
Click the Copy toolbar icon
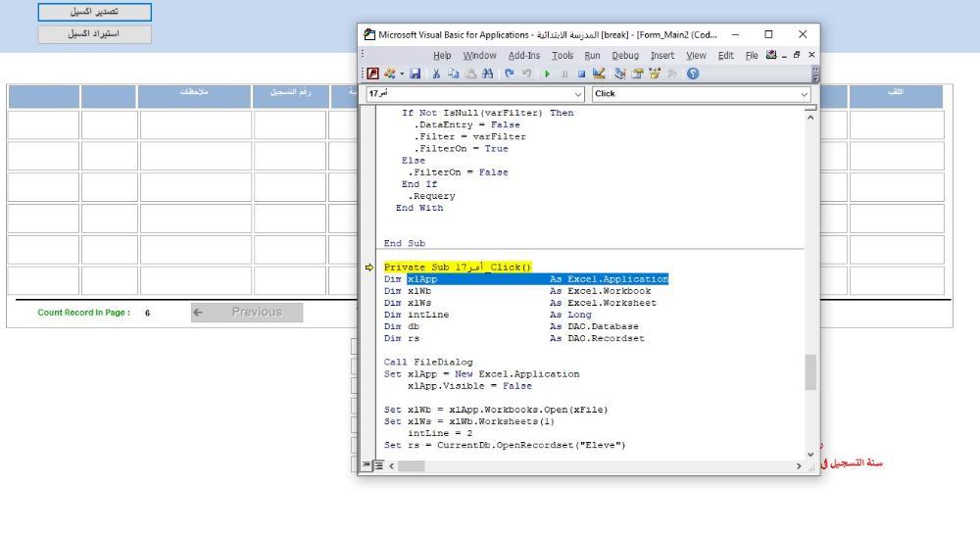tap(453, 73)
